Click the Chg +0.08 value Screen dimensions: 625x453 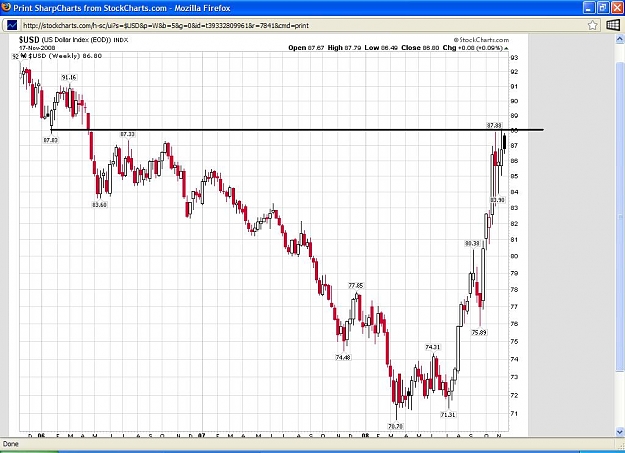[x=473, y=48]
